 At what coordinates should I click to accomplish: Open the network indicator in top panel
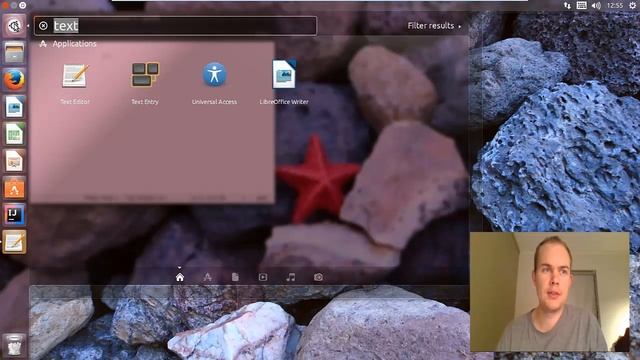pos(567,5)
